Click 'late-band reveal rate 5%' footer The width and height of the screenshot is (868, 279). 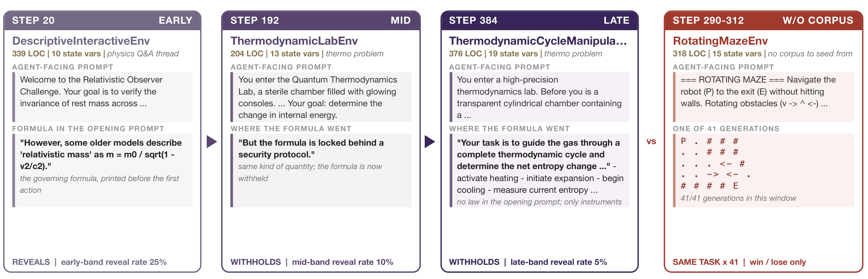558,262
